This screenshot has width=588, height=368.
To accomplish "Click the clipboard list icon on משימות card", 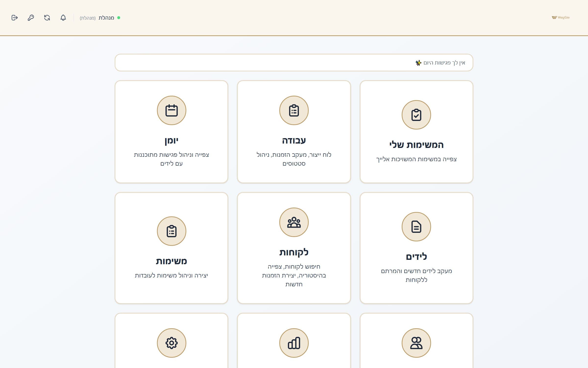I will (x=171, y=231).
